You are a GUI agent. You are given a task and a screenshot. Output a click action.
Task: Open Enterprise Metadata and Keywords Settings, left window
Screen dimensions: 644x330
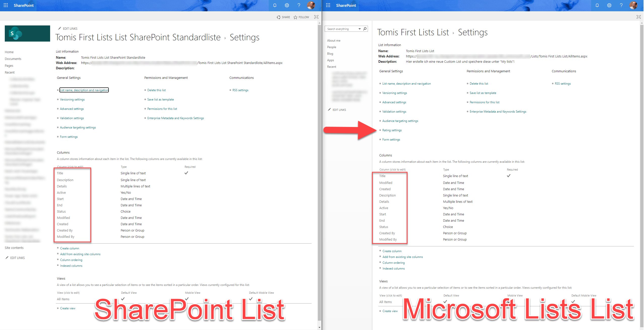pos(176,118)
